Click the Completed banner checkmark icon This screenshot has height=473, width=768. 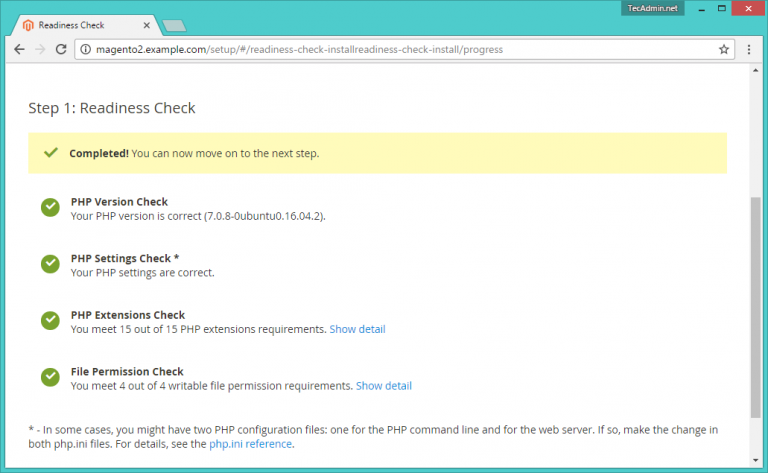coord(50,153)
